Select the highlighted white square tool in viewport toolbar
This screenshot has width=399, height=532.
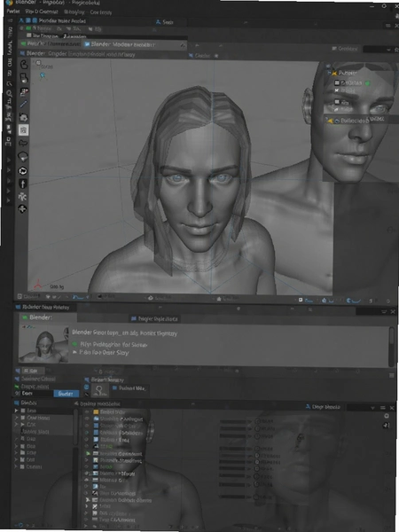coord(23,130)
